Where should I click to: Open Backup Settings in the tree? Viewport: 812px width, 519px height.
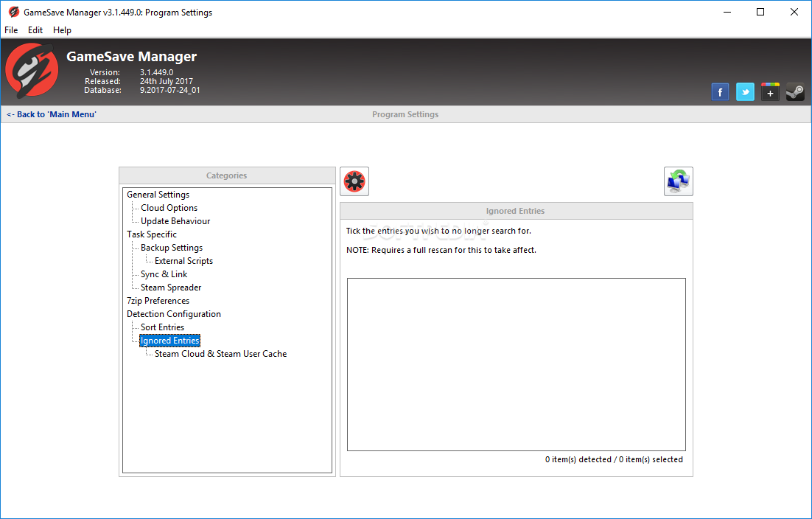tap(172, 248)
